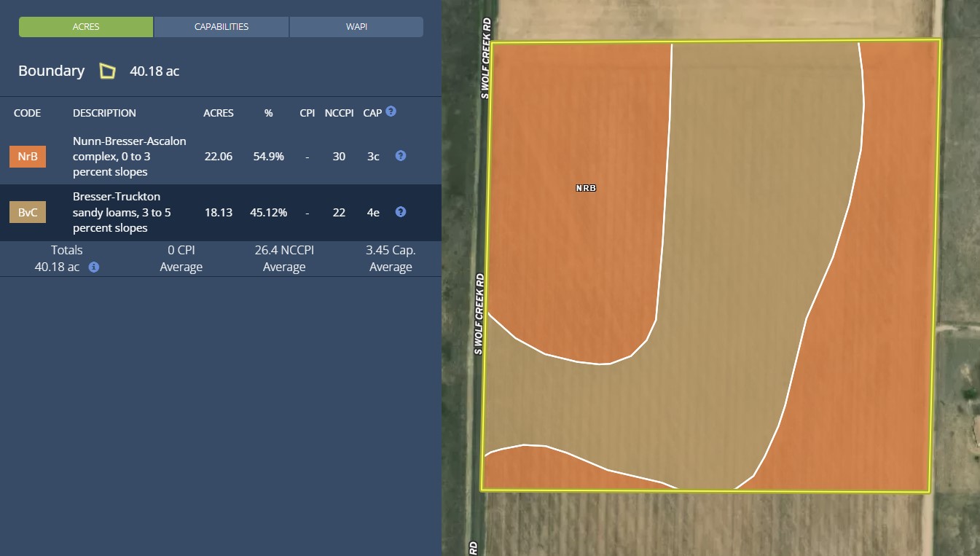Open help icon in BvC soil row

400,212
